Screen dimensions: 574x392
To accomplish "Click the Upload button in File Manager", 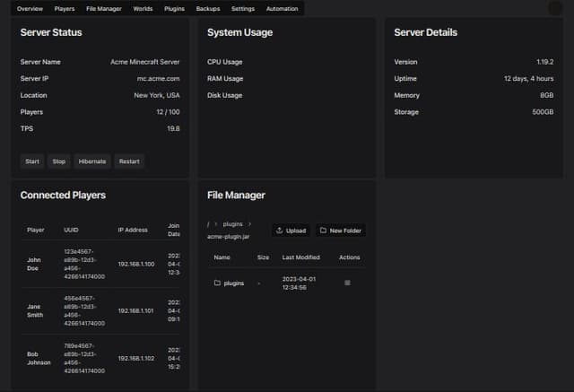I will pos(291,231).
